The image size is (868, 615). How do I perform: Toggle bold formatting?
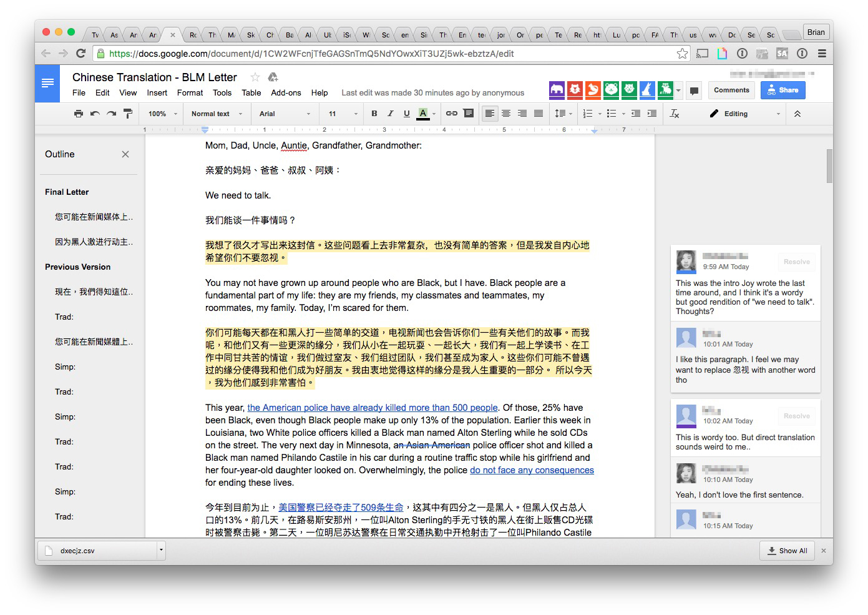[374, 114]
